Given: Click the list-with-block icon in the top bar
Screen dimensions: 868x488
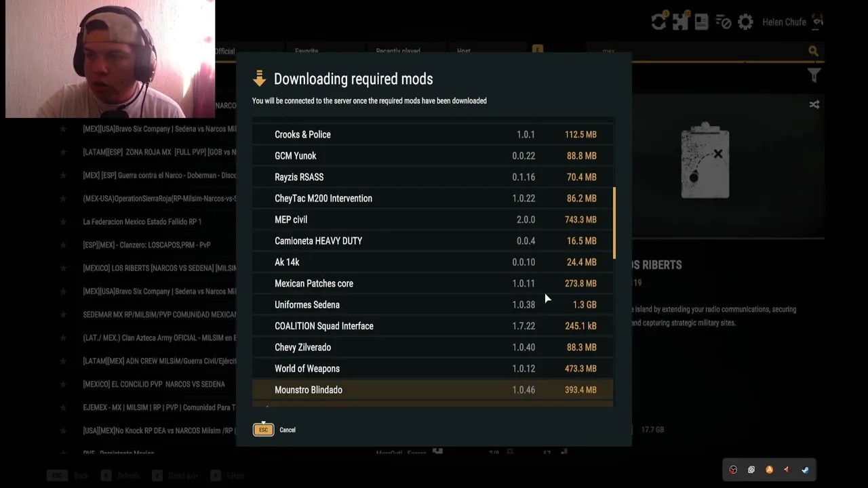Looking at the screenshot, I should point(724,22).
